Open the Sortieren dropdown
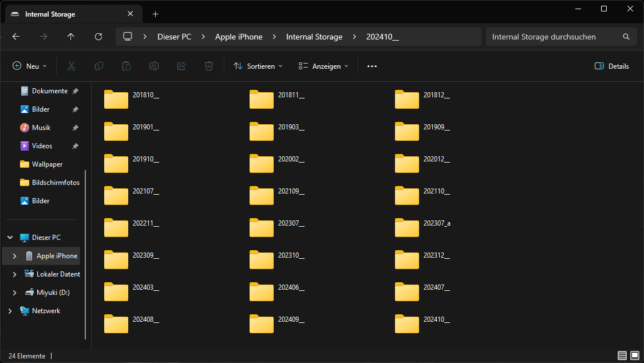 (258, 66)
